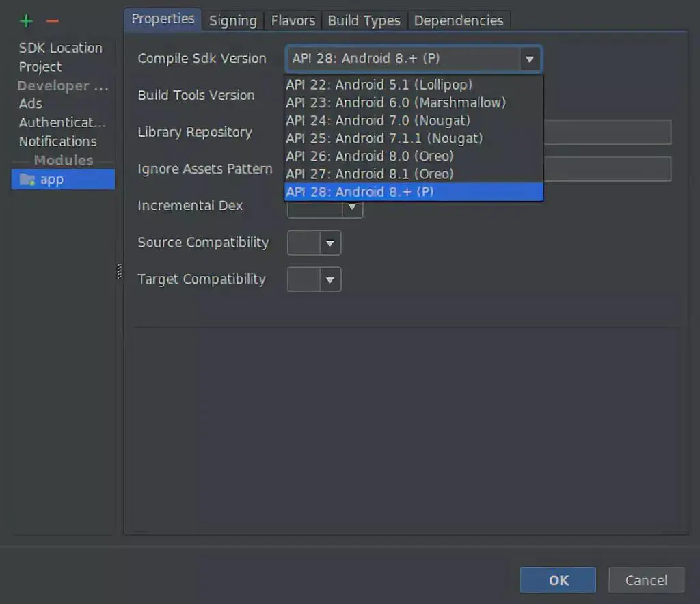This screenshot has height=604, width=700.
Task: Click the red minus remove module icon
Action: coord(52,21)
